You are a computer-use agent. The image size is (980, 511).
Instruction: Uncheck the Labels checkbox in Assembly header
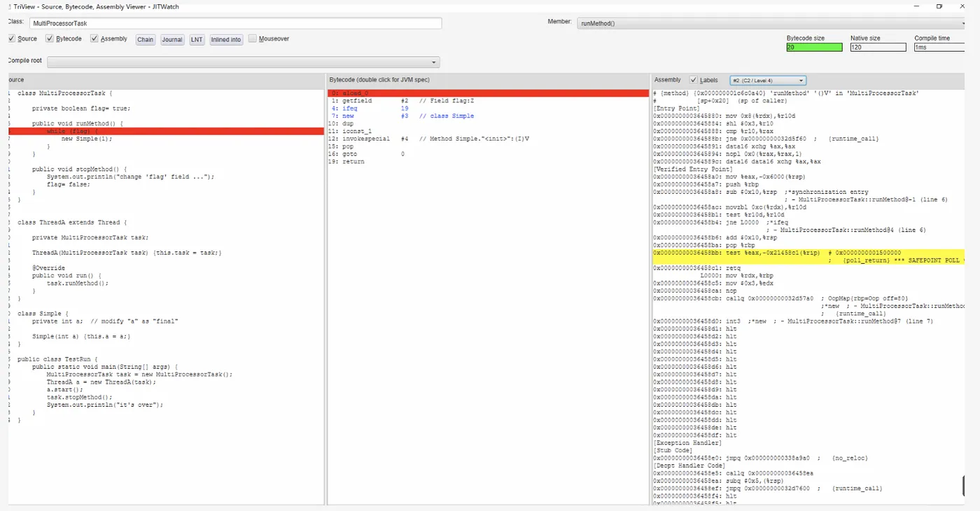[x=694, y=80]
